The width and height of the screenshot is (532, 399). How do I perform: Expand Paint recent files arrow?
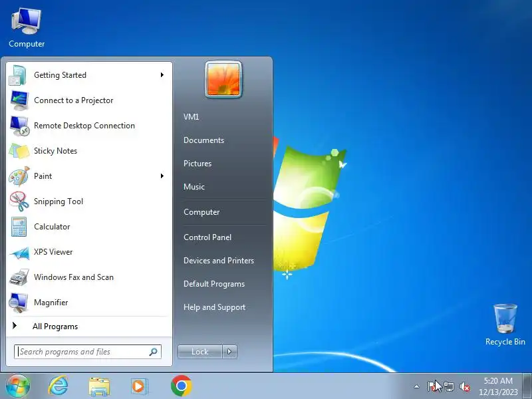162,176
